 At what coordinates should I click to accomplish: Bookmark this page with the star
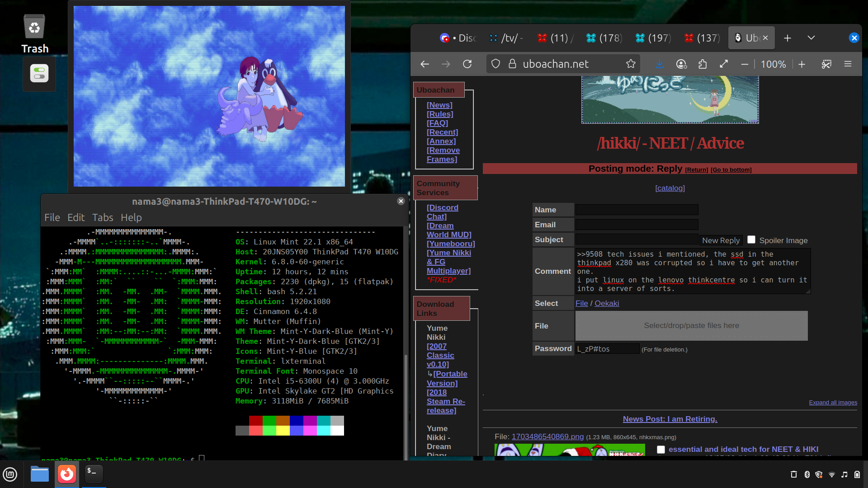pyautogui.click(x=631, y=64)
